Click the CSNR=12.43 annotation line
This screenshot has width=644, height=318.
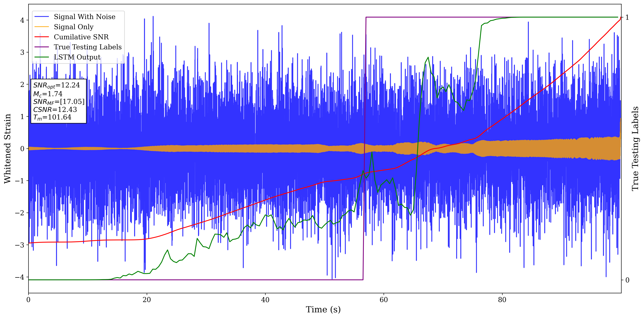point(55,110)
